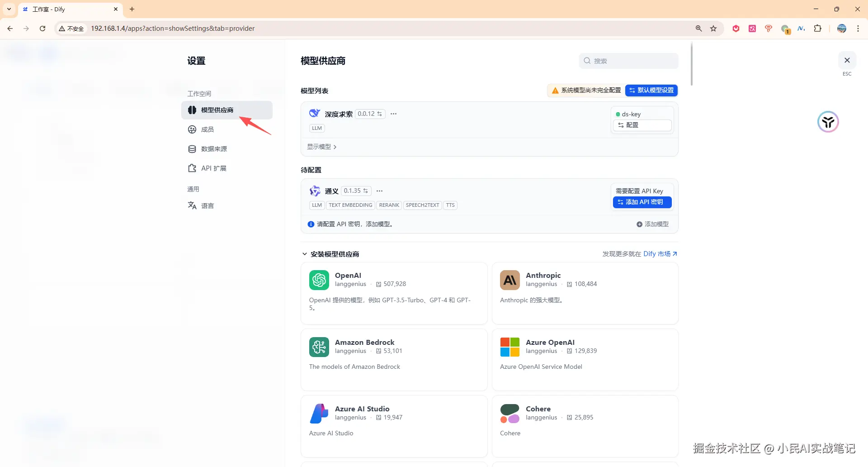The image size is (868, 467).
Task: Close the 工作室 - Dify browser tab
Action: coord(116,9)
